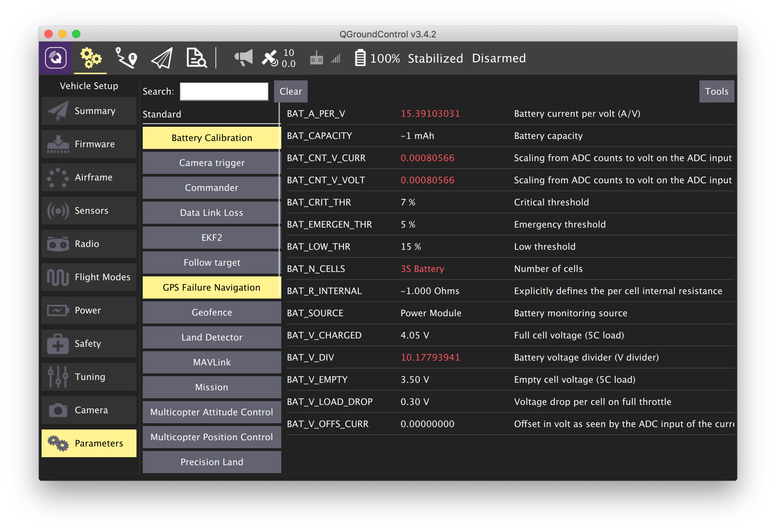The image size is (776, 532).
Task: Edit BAT_V_OFFS_CURR parameter row
Action: pyautogui.click(x=510, y=424)
